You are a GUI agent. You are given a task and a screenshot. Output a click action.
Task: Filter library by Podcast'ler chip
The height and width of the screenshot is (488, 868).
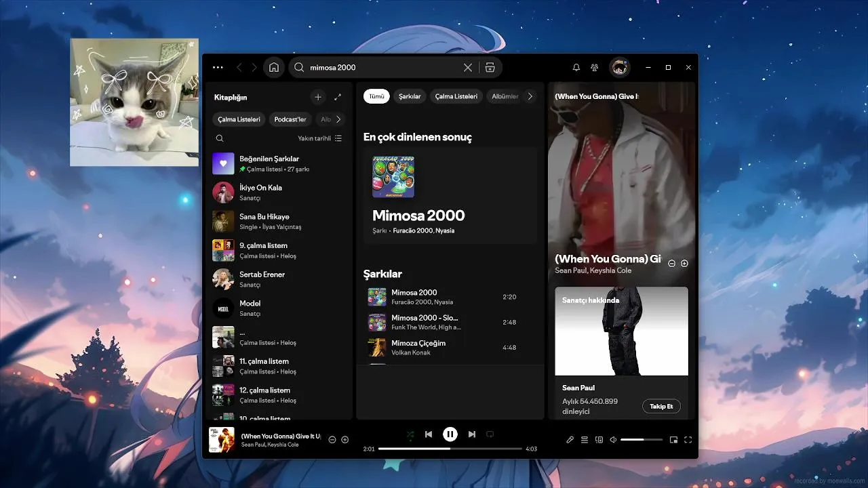(290, 119)
